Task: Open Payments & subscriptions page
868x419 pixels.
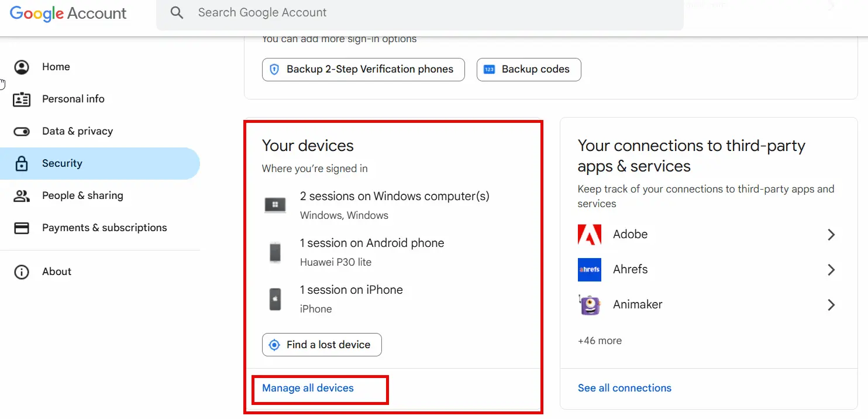Action: point(104,228)
